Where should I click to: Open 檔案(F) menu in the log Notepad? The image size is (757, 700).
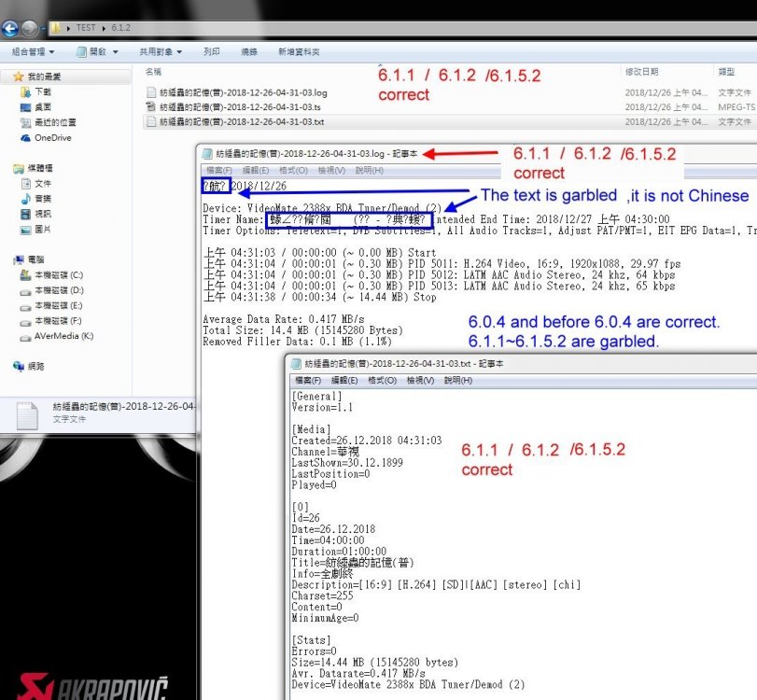(219, 171)
